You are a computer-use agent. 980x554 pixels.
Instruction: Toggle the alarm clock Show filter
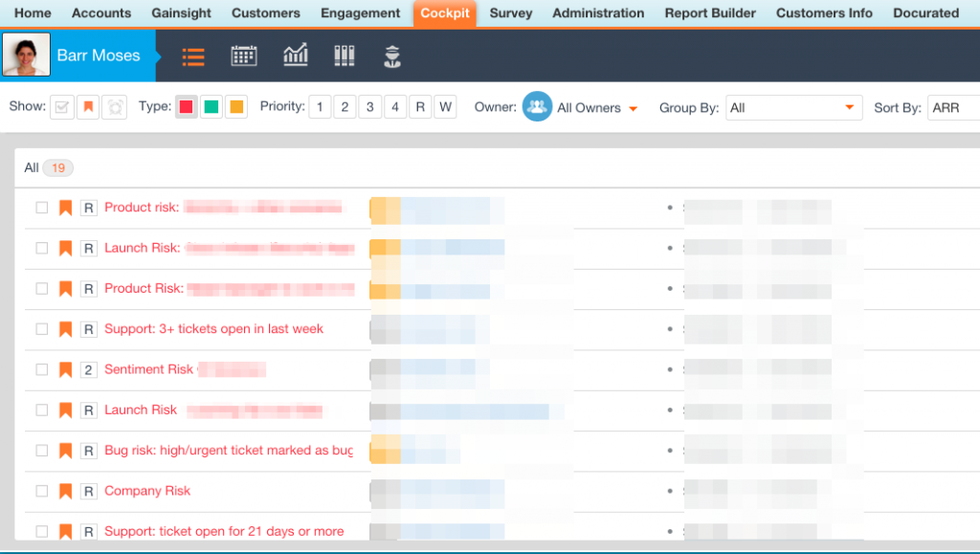point(114,107)
